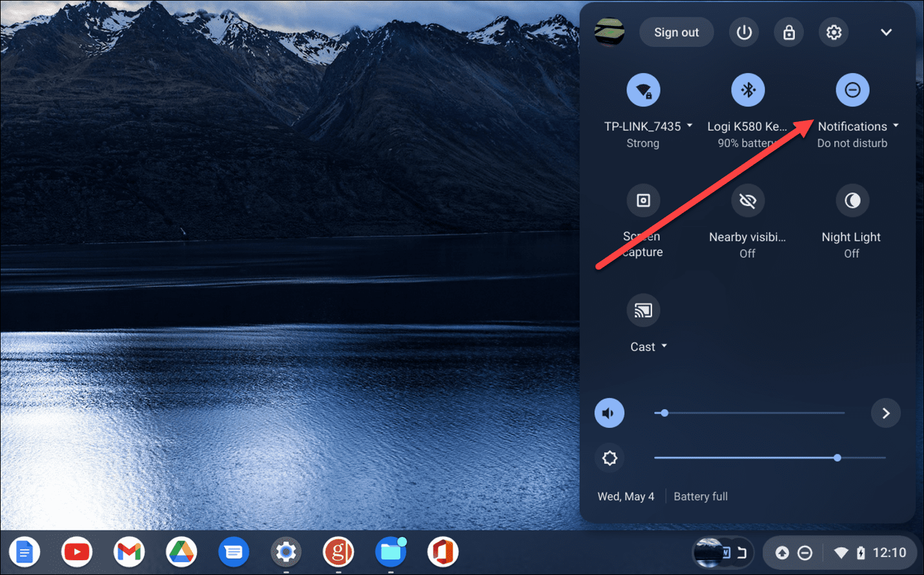The height and width of the screenshot is (575, 924).
Task: Click the Cast screen icon
Action: [643, 310]
